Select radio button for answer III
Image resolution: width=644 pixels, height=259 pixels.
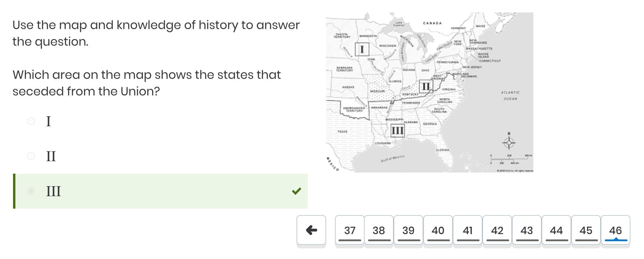coord(31,191)
